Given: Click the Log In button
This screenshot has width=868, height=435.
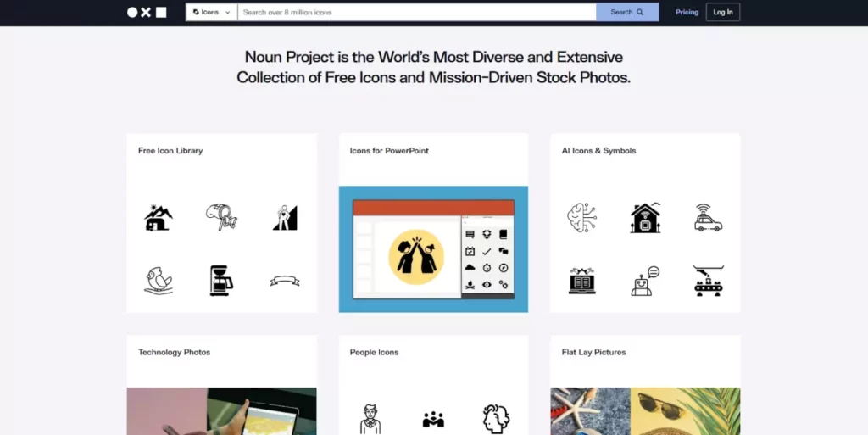Looking at the screenshot, I should [723, 12].
